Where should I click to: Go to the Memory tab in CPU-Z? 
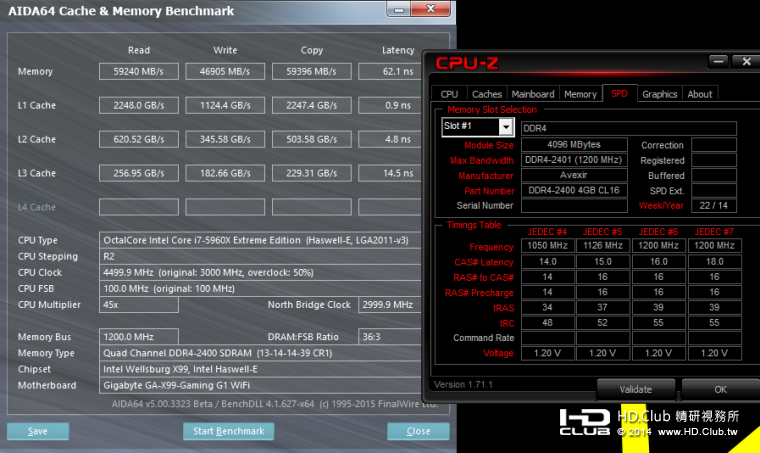pos(580,94)
